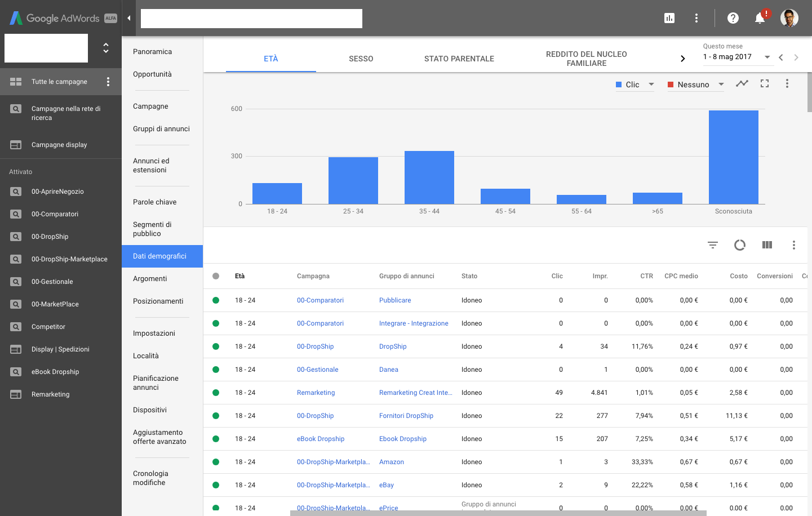
Task: Sort table by the Costo column header
Action: (x=739, y=276)
